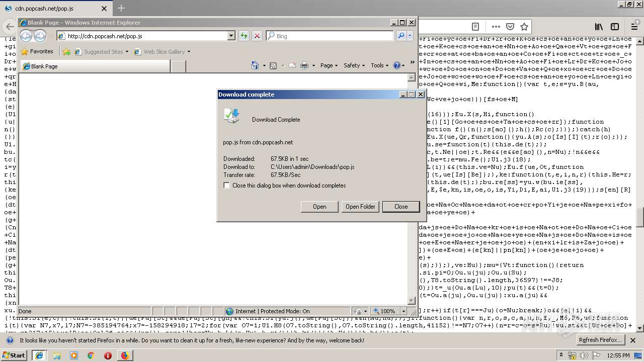
Task: Open the Page menu in IE
Action: [329, 65]
